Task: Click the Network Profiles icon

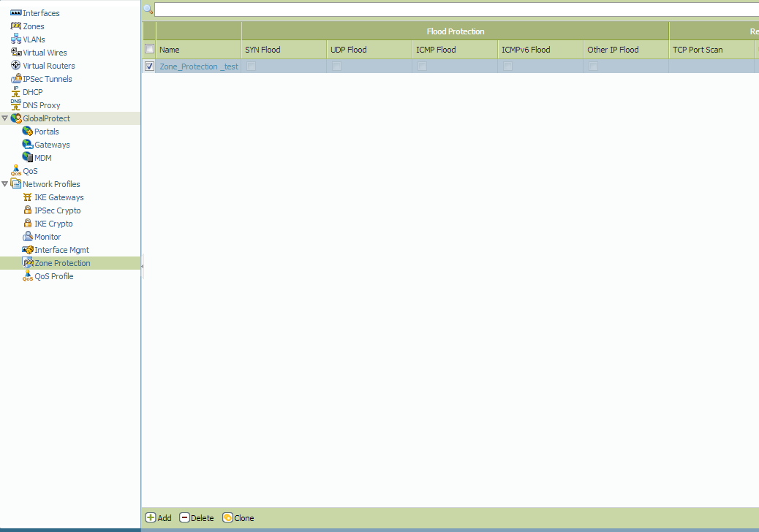Action: click(x=16, y=183)
